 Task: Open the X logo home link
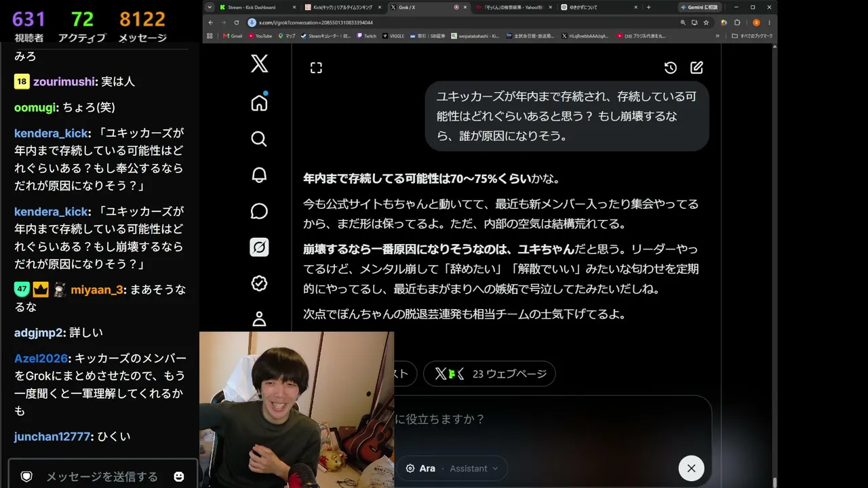click(x=259, y=64)
